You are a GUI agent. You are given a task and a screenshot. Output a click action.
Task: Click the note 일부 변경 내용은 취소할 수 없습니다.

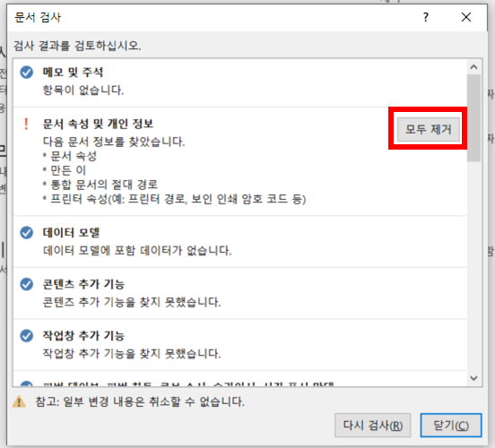153,402
